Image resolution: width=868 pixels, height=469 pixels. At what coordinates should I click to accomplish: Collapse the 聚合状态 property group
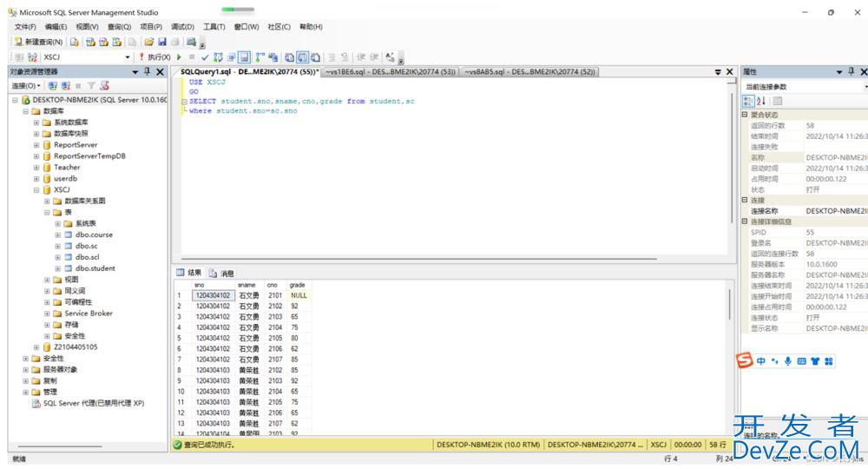(x=745, y=115)
